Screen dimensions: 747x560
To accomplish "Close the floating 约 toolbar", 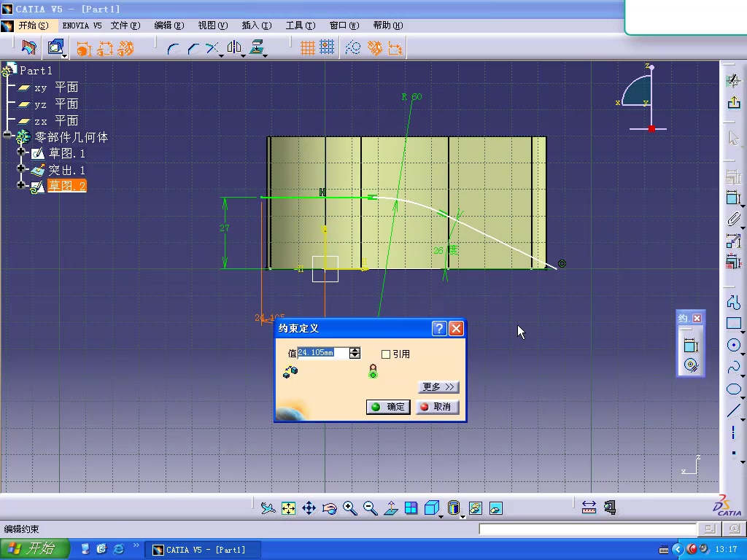I will (697, 318).
